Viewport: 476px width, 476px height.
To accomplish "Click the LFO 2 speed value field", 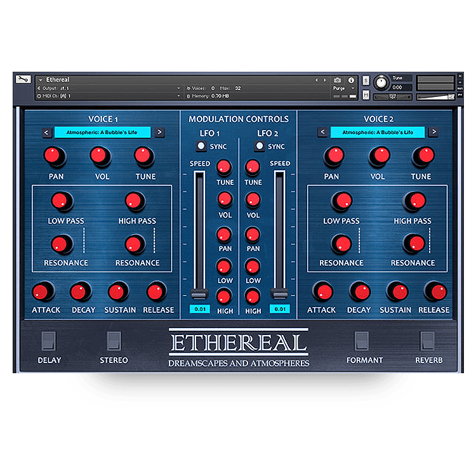I will click(280, 309).
